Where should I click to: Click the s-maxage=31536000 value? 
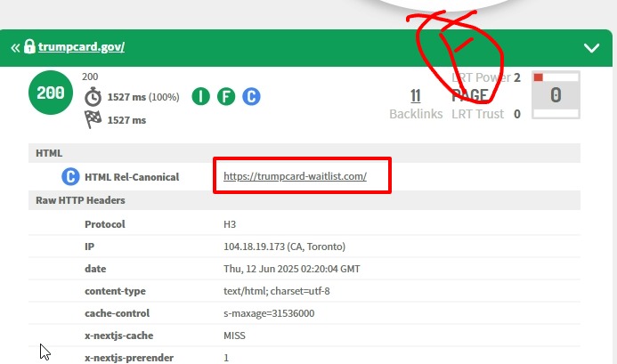pyautogui.click(x=269, y=313)
